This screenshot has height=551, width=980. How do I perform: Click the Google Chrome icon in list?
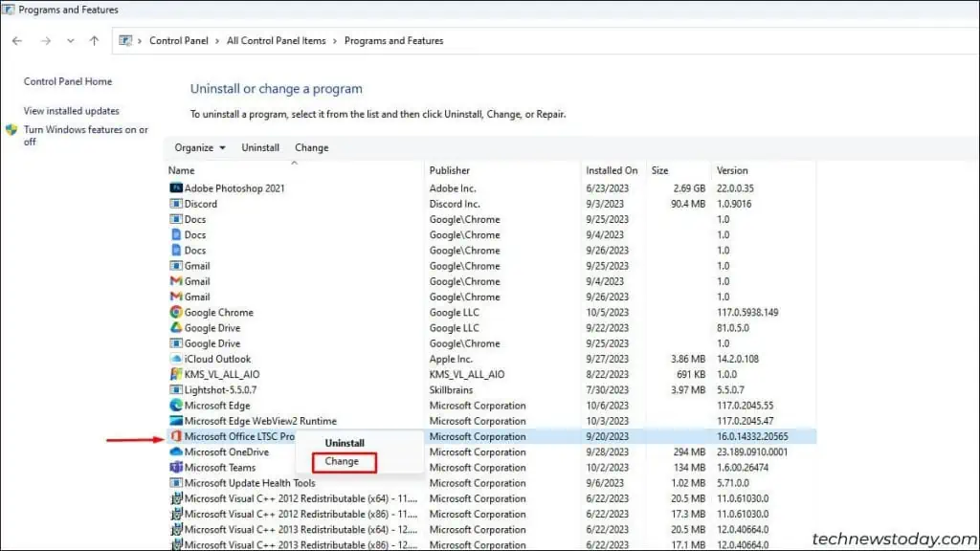pos(176,313)
